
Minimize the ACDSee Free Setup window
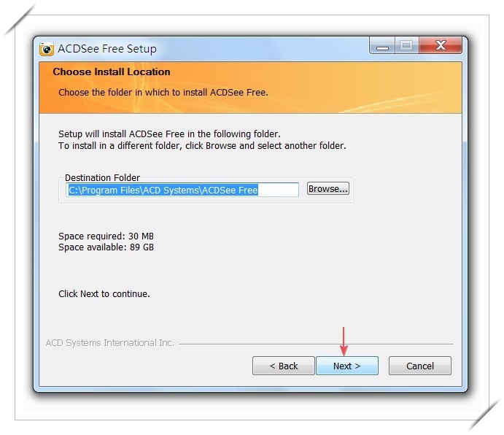382,45
